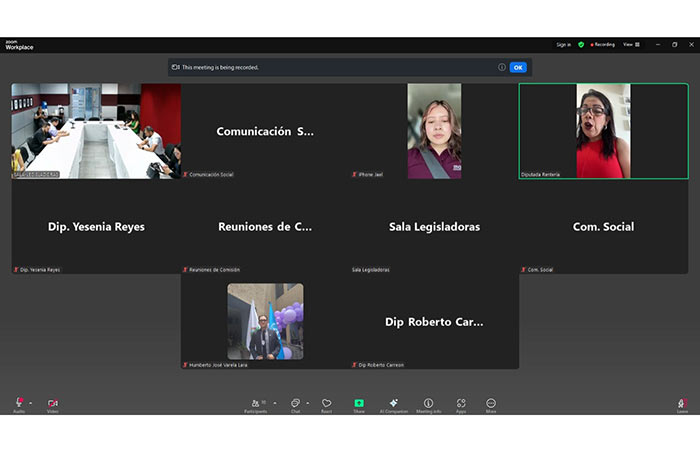Show the Meeting info
Image resolution: width=700 pixels, height=450 pixels.
pyautogui.click(x=428, y=403)
